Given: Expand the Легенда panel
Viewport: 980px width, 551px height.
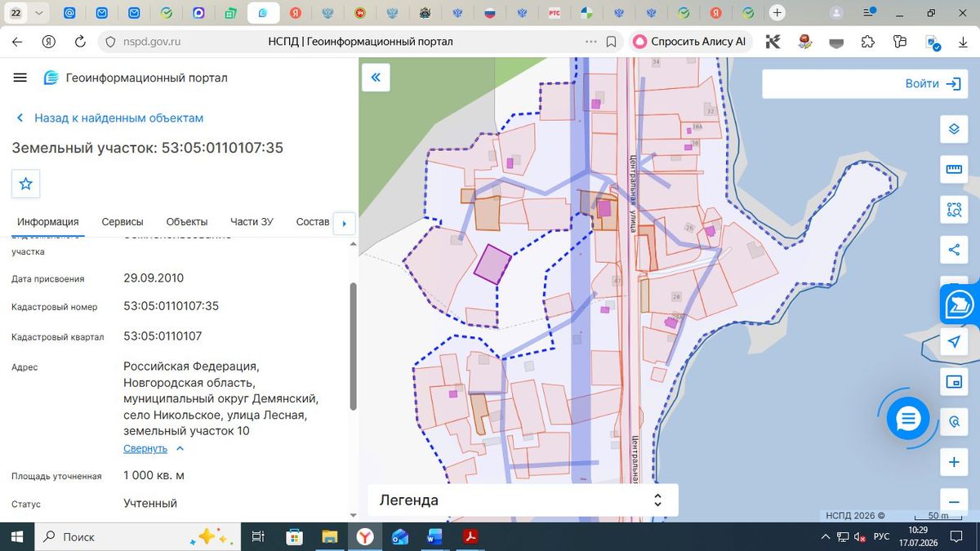Looking at the screenshot, I should (x=523, y=500).
